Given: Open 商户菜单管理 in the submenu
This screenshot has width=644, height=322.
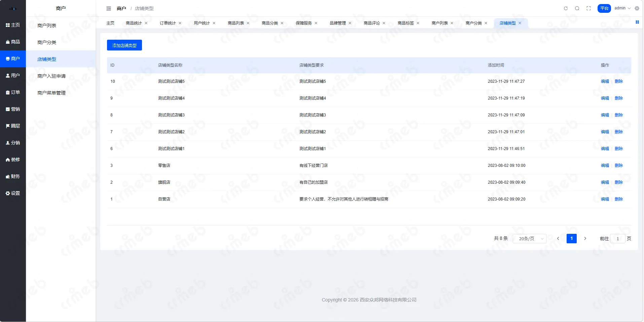Looking at the screenshot, I should click(61, 93).
